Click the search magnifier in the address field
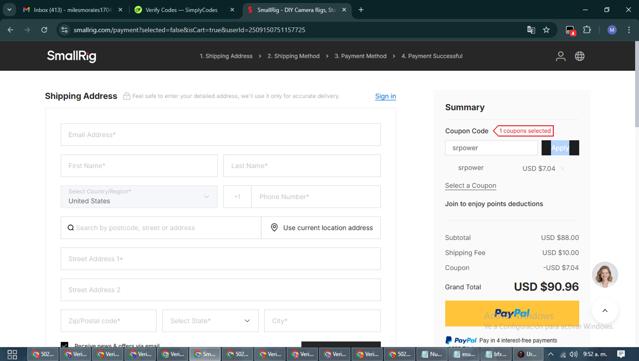The height and width of the screenshot is (361, 639). [71, 227]
